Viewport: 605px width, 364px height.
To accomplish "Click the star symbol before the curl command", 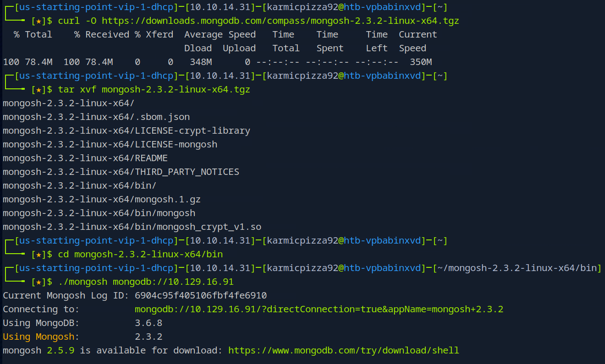I will pyautogui.click(x=39, y=21).
